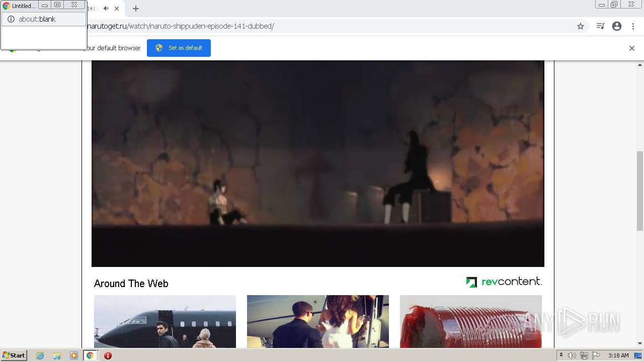This screenshot has width=644, height=362.
Task: Click the about:blank info icon
Action: [11, 19]
